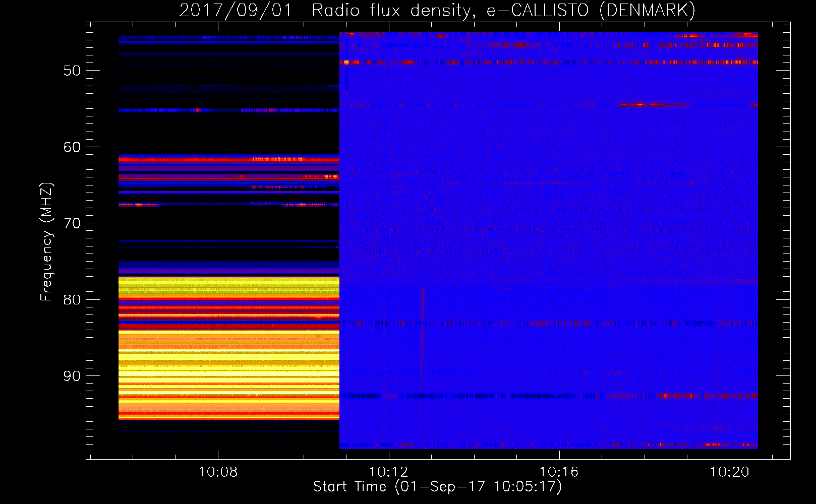Click the 10:12 time tick label
The image size is (816, 504).
click(388, 472)
